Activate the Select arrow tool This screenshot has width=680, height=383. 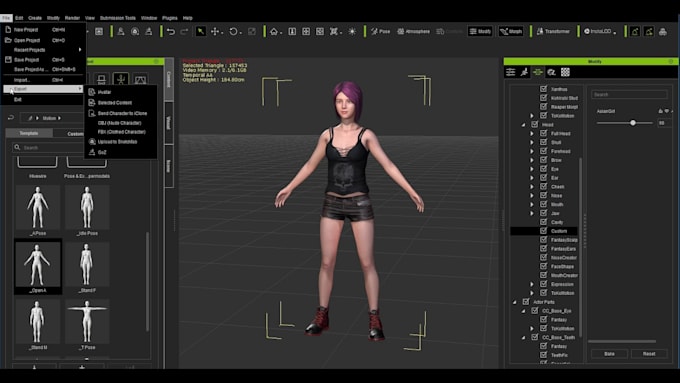tap(200, 31)
